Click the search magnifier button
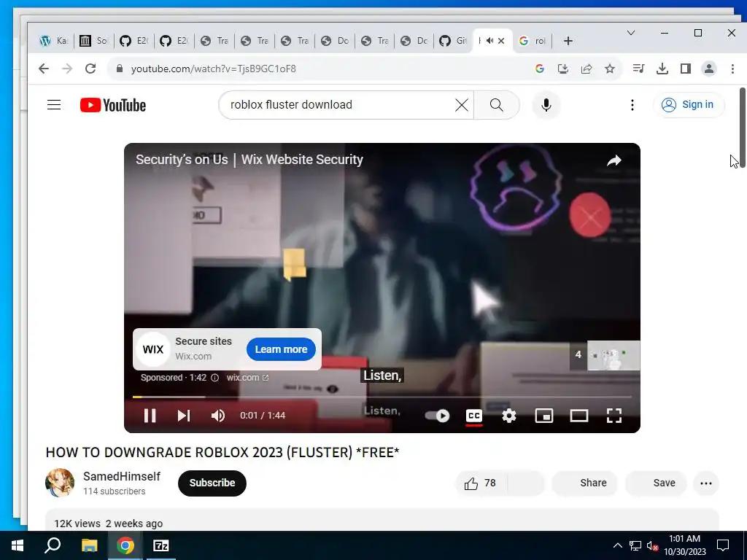 496,105
